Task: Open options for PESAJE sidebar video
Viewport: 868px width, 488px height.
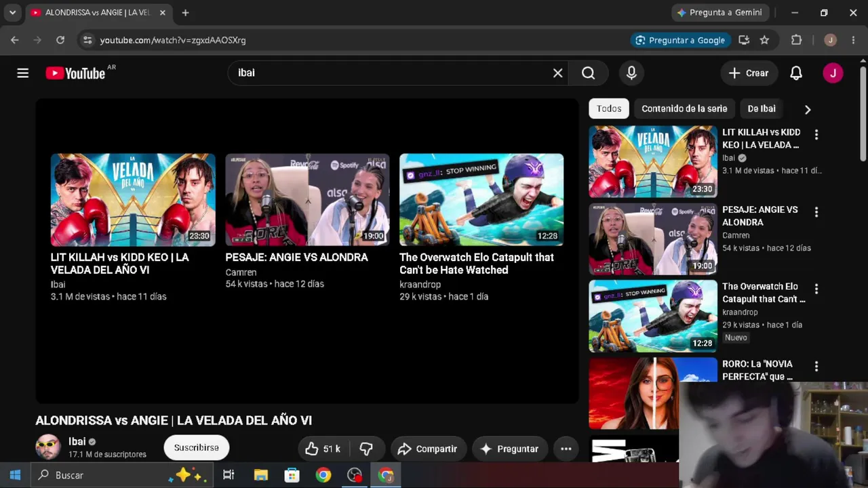Action: point(816,212)
